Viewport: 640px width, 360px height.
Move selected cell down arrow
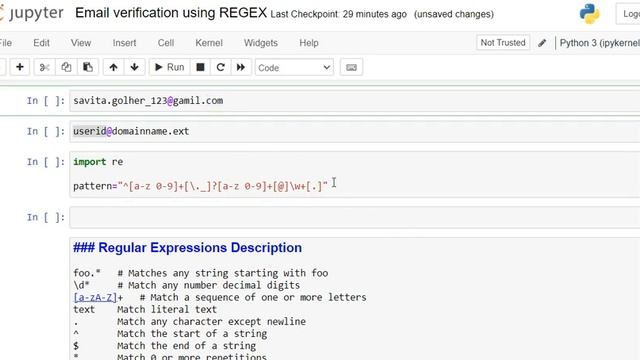tap(134, 67)
